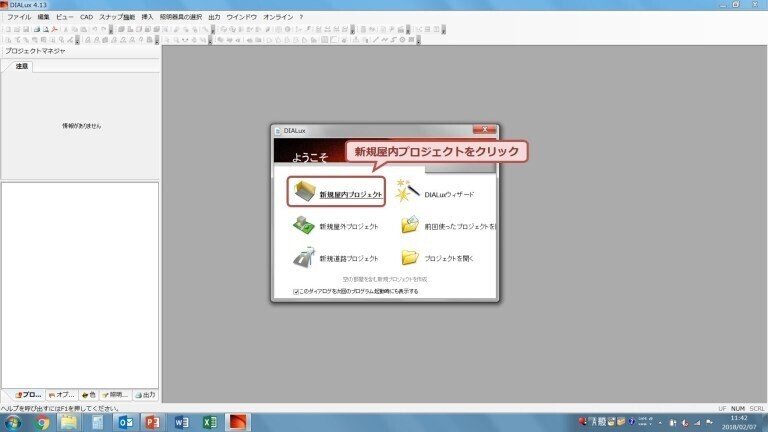Open ビュー menu
Image resolution: width=768 pixels, height=432 pixels.
tap(64, 17)
